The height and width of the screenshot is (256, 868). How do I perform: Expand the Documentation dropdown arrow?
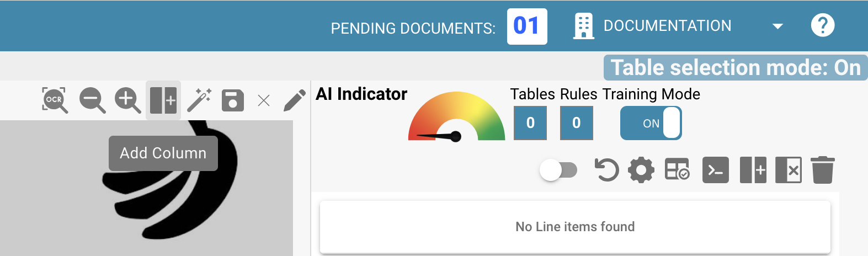coord(778,26)
